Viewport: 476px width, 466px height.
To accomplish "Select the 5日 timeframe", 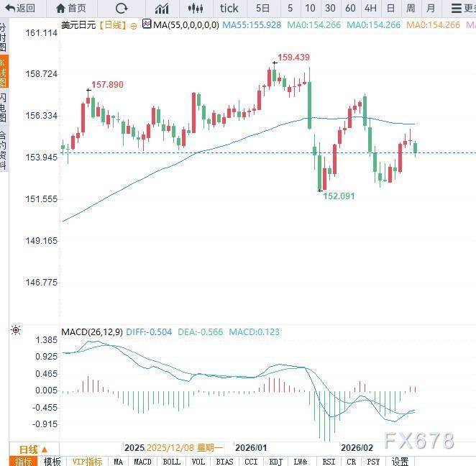I will click(263, 8).
